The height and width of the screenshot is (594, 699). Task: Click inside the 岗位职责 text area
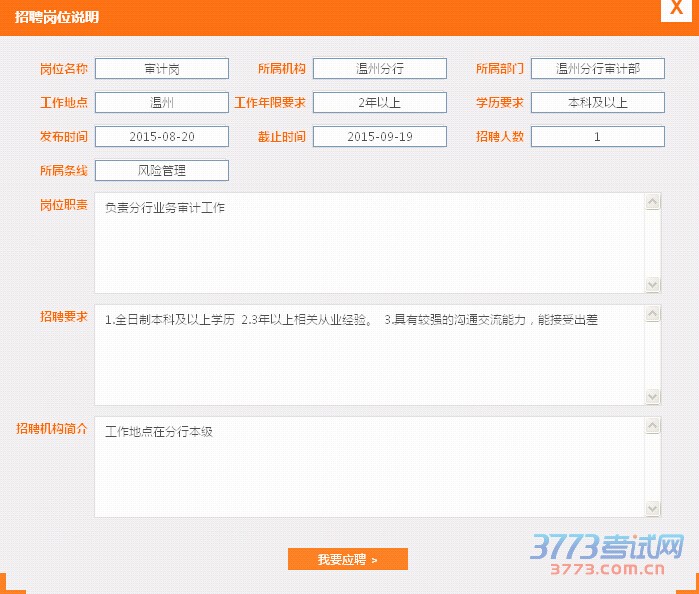click(370, 243)
